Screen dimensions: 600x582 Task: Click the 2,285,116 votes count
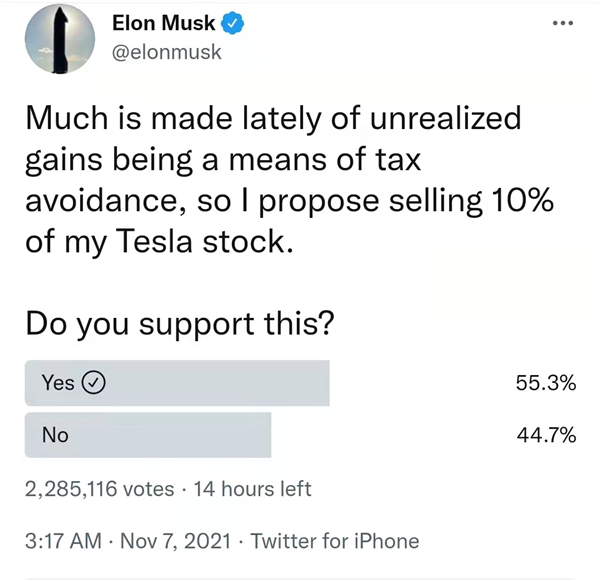99,489
